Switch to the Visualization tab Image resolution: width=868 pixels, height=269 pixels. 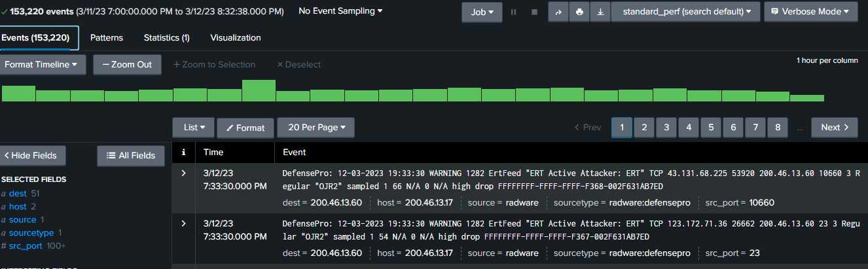click(x=236, y=38)
